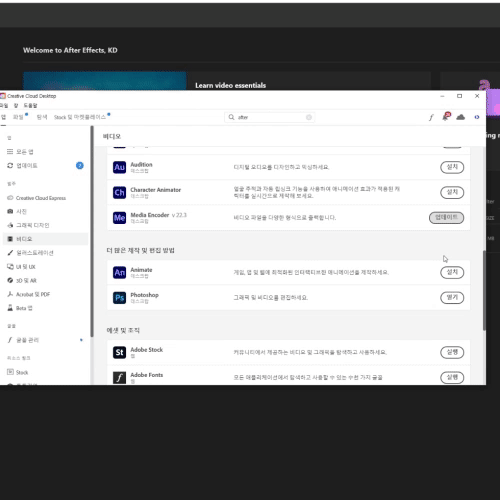500x500 pixels.
Task: Open the File (파일) menu
Action: pyautogui.click(x=4, y=106)
